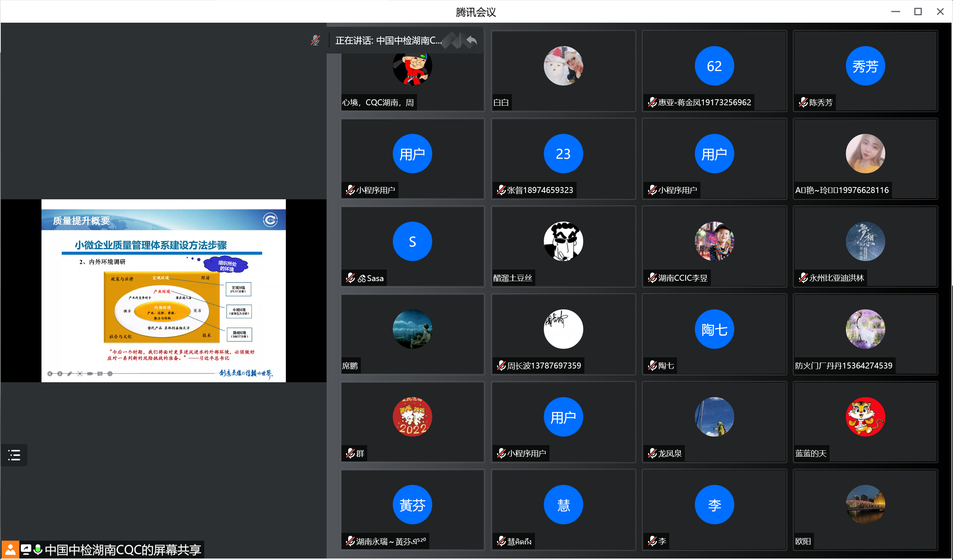Image resolution: width=953 pixels, height=560 pixels.
Task: Click the curved return arrow on the speaking banner
Action: click(x=472, y=40)
